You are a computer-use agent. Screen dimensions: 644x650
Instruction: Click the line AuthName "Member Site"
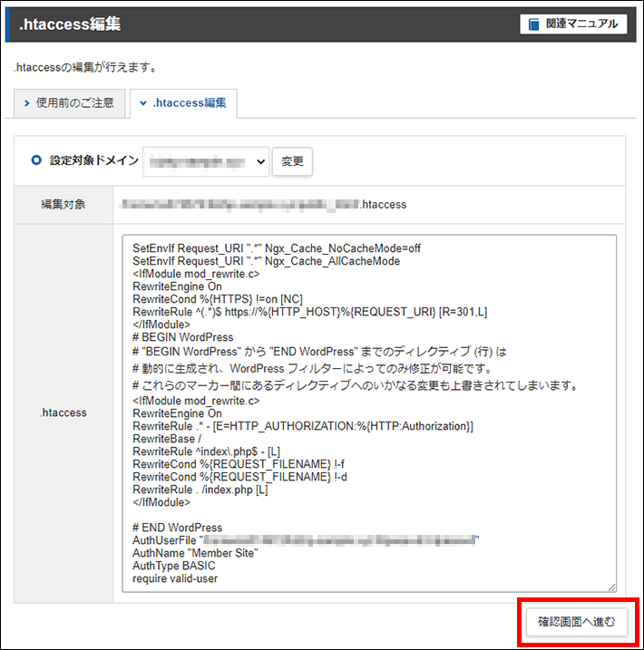tap(195, 553)
